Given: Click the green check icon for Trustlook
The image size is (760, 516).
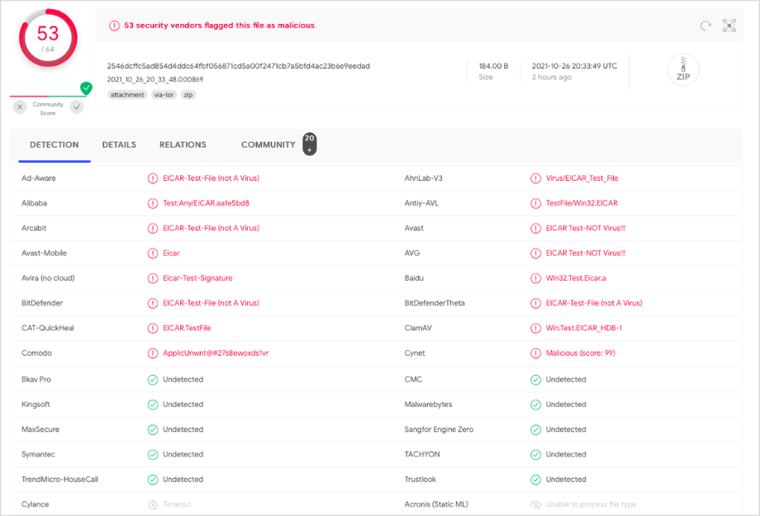Looking at the screenshot, I should pyautogui.click(x=536, y=480).
